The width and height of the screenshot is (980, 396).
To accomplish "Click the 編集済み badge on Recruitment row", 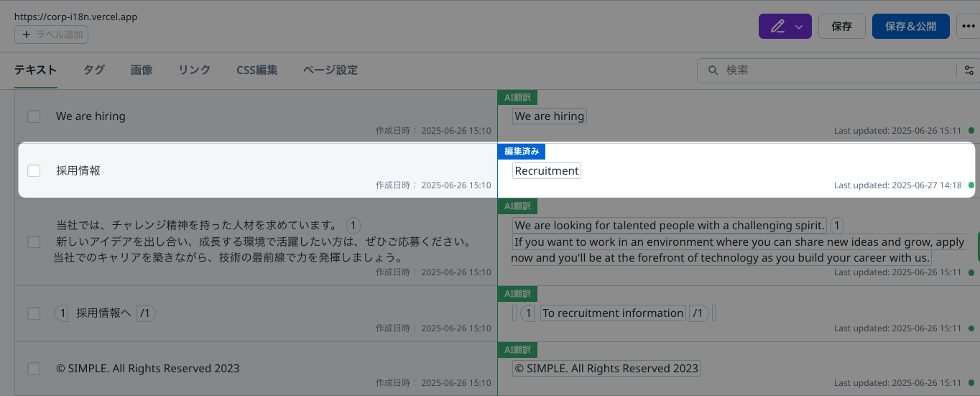I will pyautogui.click(x=522, y=152).
